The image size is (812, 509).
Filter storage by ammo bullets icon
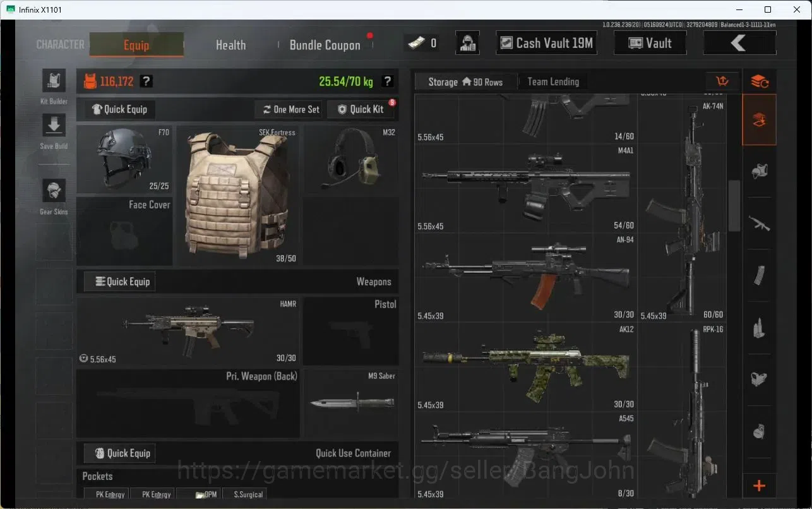click(759, 328)
